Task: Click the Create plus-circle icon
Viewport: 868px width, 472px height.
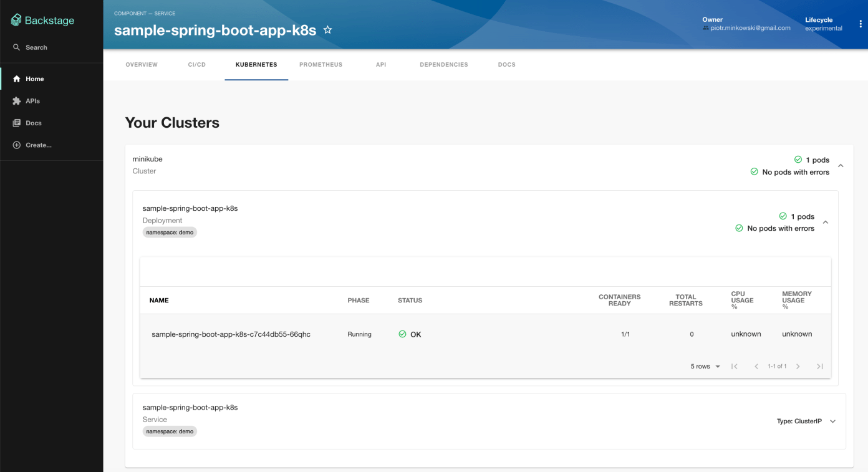Action: coord(17,145)
